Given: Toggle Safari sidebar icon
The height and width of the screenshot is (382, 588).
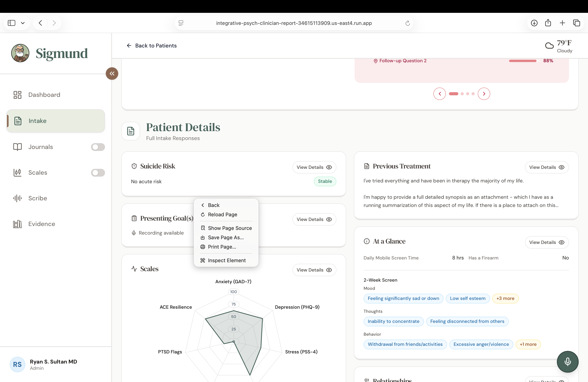Looking at the screenshot, I should point(12,23).
